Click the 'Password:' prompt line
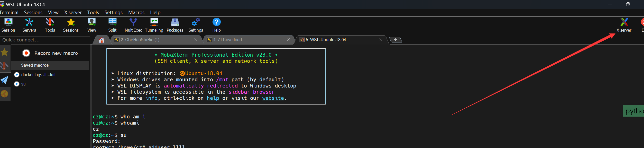This screenshot has height=148, width=644. tap(106, 141)
